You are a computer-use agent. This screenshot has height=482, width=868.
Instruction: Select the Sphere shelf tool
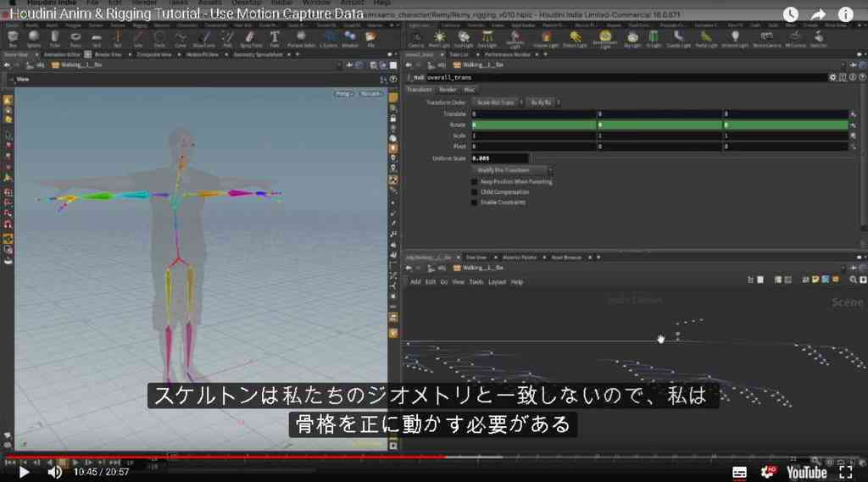click(34, 38)
